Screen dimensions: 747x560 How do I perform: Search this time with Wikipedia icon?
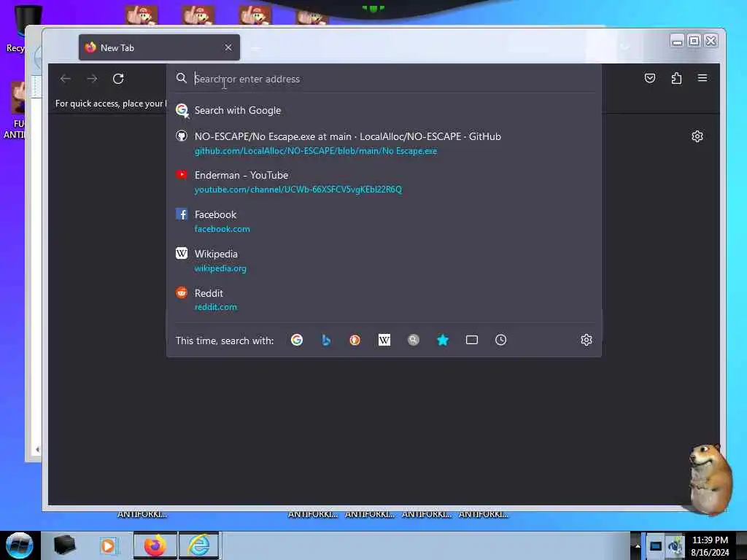click(x=384, y=340)
